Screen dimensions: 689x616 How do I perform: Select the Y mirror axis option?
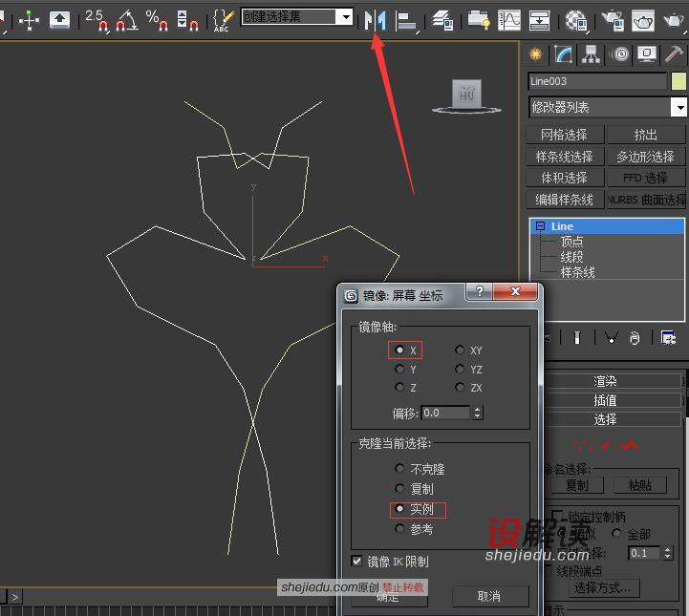pos(399,370)
